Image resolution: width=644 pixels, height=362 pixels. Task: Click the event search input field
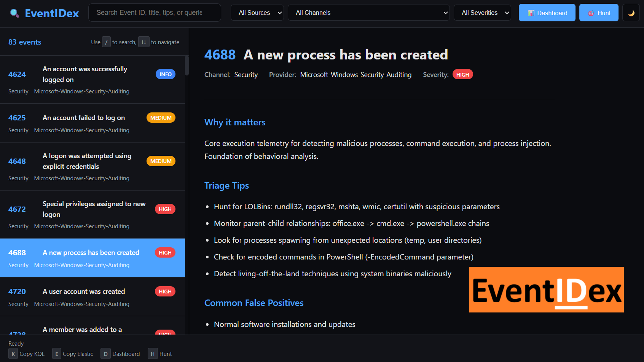point(155,13)
